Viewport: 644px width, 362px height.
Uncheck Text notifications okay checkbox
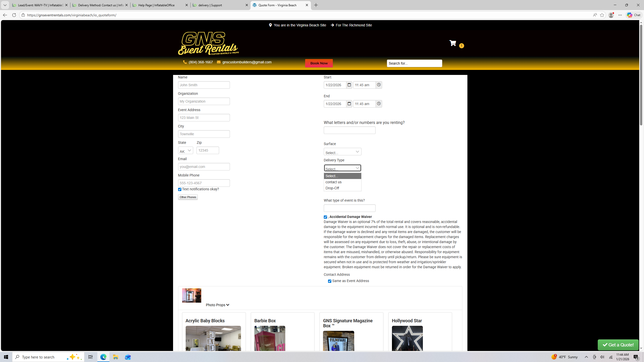click(x=180, y=190)
